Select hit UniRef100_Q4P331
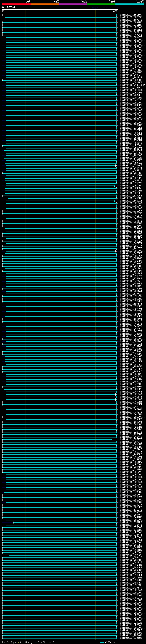Viewport: 146px width, 644px height. pos(131,158)
